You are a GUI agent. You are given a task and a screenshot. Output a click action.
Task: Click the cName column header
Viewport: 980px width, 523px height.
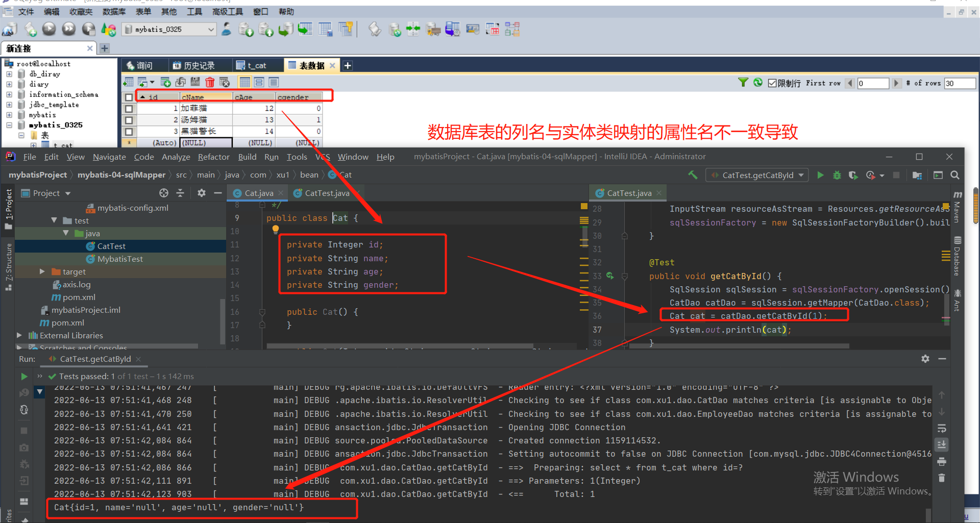point(206,97)
